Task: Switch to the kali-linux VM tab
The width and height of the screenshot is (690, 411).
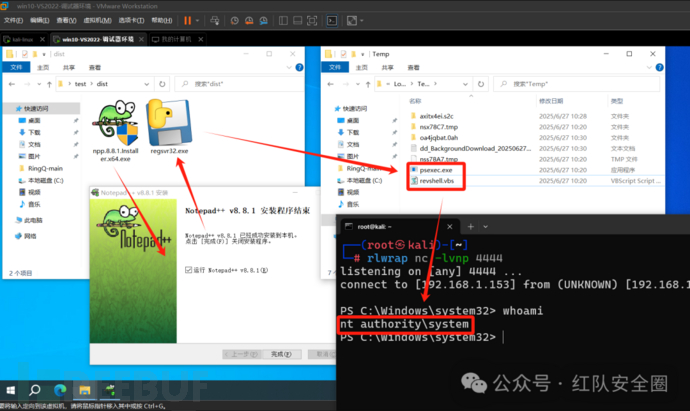Action: tap(22, 39)
